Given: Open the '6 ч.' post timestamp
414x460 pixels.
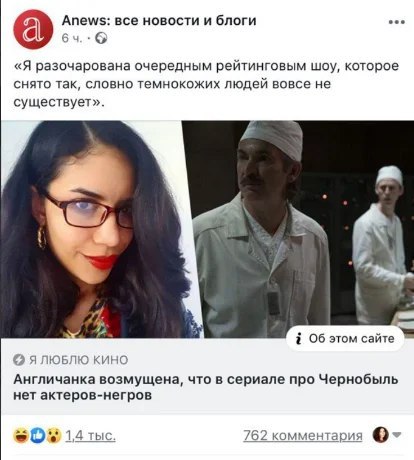Looking at the screenshot, I should coord(72,39).
